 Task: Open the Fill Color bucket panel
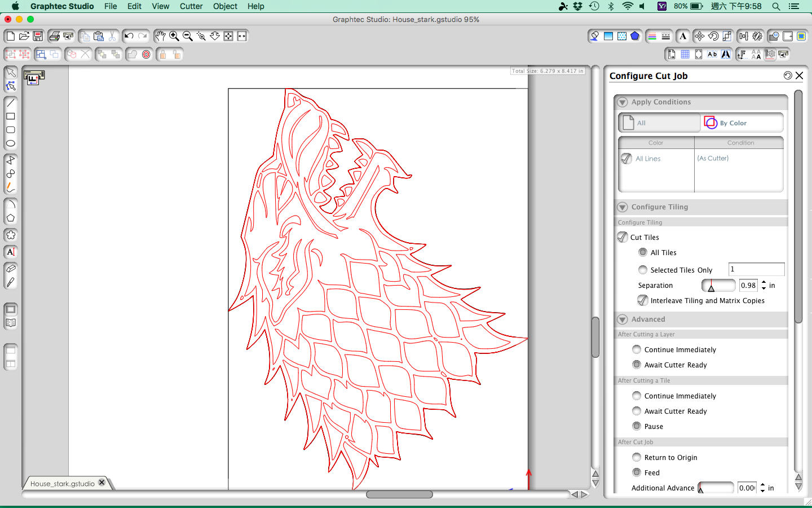594,36
